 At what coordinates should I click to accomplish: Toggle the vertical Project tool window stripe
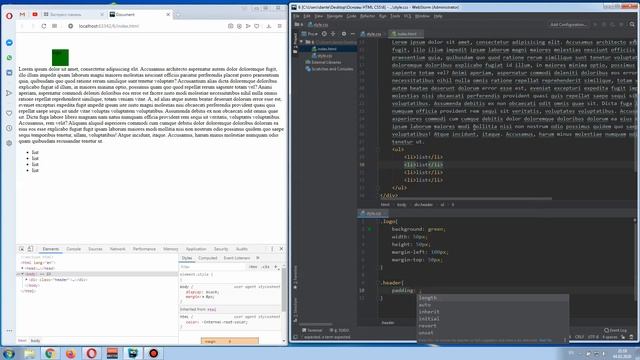click(296, 44)
